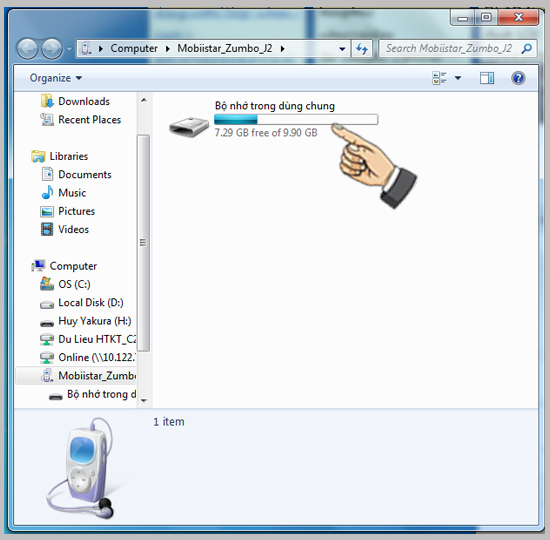Screen dimensions: 550x540
Task: Select Libraries in the navigation pane
Action: pyautogui.click(x=68, y=156)
